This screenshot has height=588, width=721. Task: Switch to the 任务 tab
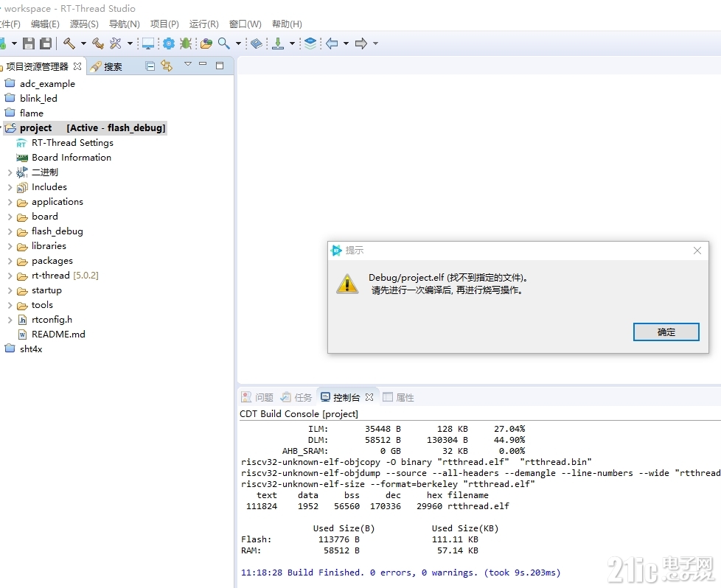click(296, 397)
